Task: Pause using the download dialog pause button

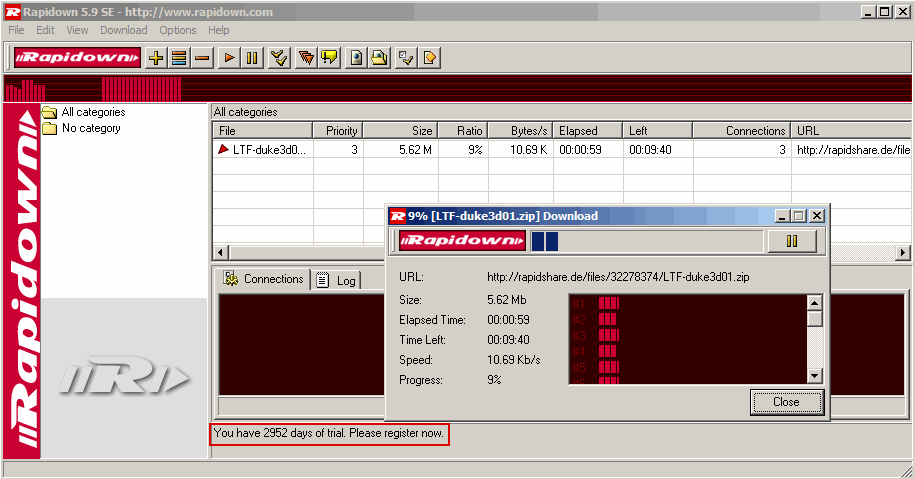Action: (x=792, y=241)
